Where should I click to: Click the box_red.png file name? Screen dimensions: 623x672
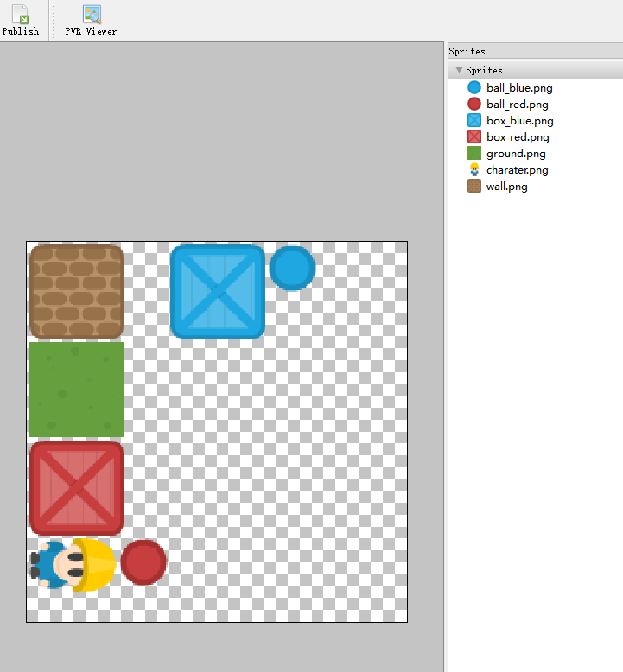pyautogui.click(x=518, y=137)
